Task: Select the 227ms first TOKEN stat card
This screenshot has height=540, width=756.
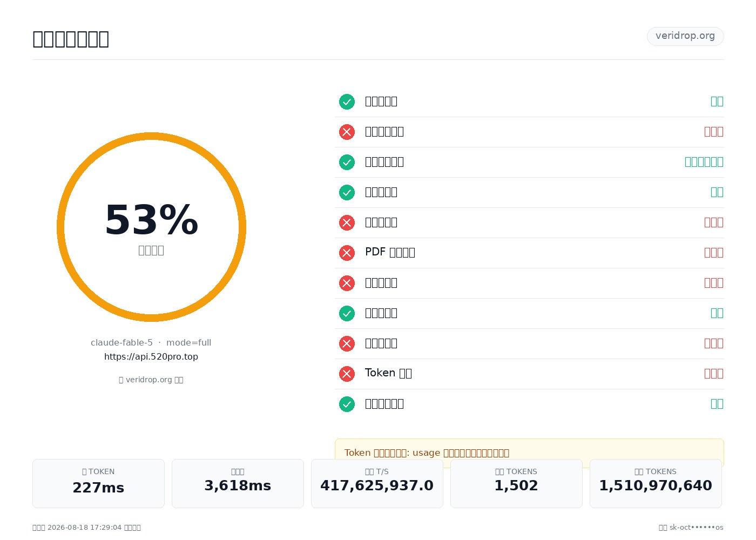Action: 98,483
